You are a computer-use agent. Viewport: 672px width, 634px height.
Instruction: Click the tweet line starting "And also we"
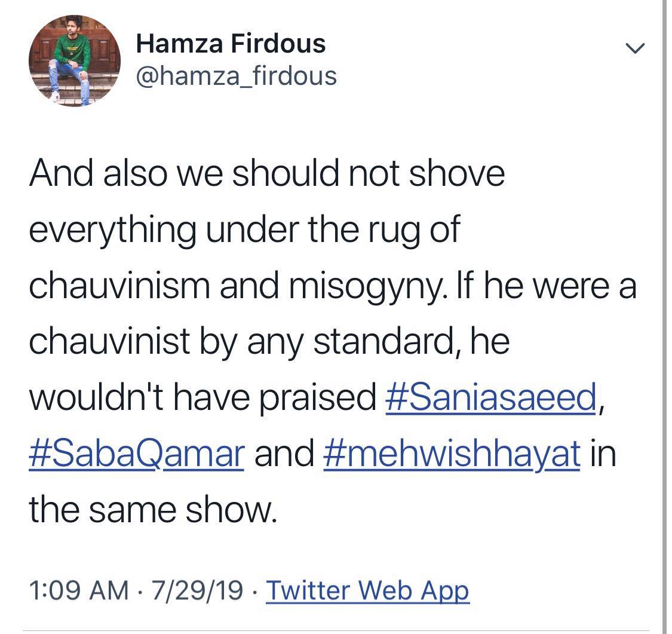[x=266, y=173]
